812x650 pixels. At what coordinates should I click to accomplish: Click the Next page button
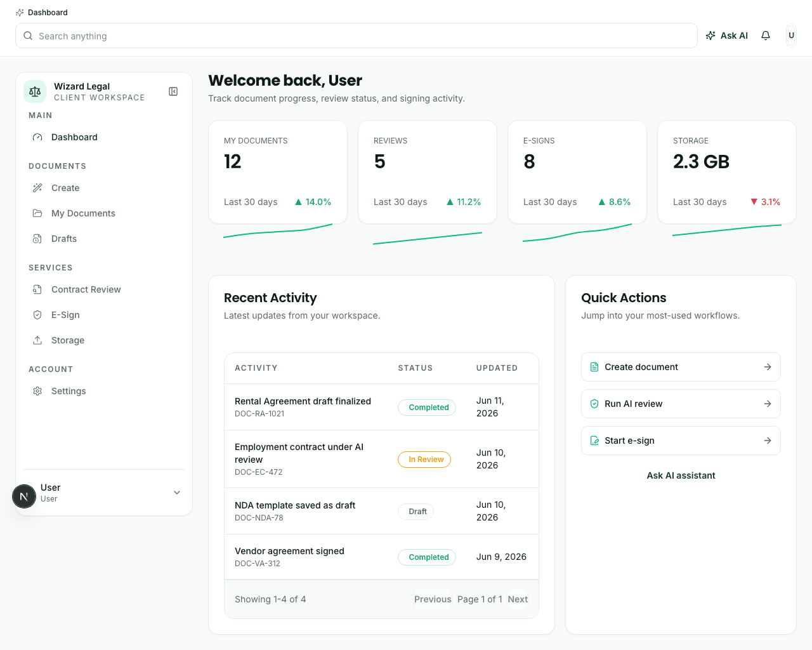pos(518,599)
